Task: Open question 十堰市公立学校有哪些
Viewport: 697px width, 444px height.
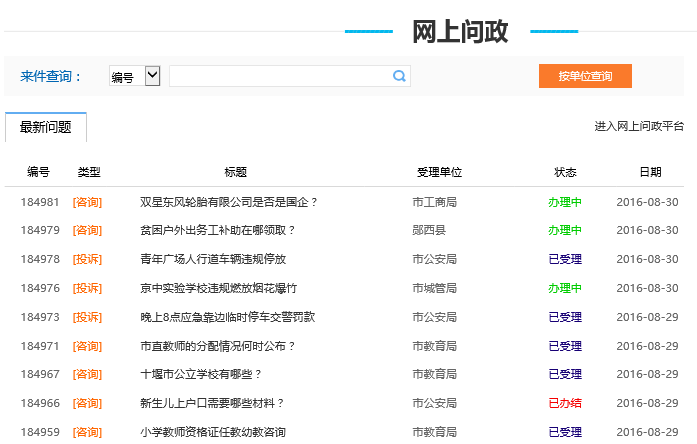Action: (x=201, y=374)
